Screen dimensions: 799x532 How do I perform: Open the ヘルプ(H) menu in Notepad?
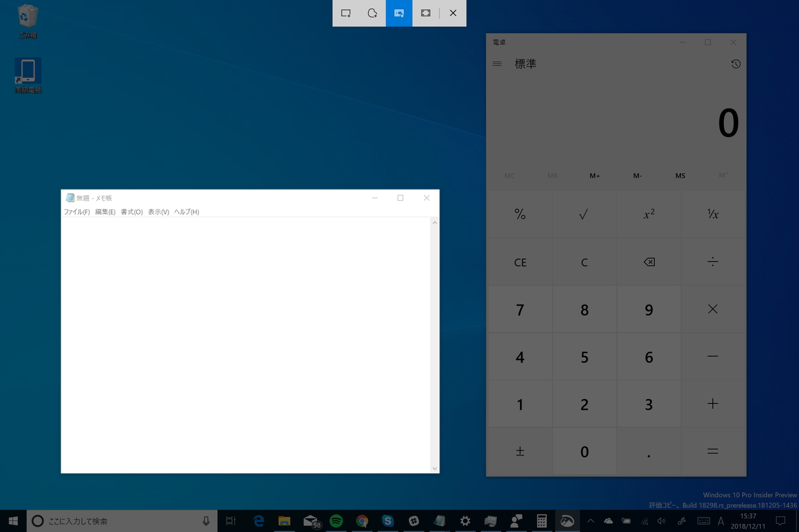[187, 212]
